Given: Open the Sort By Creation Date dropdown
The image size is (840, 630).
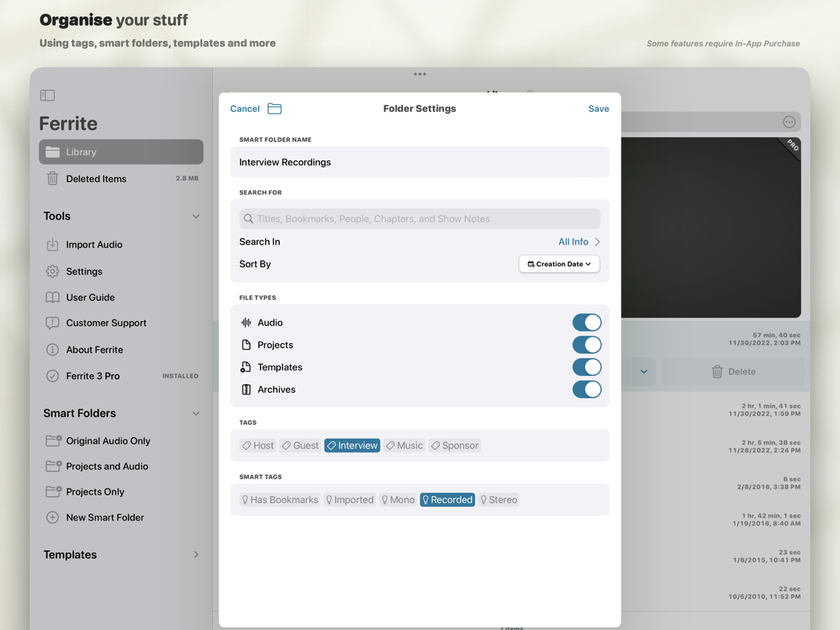Looking at the screenshot, I should coord(559,264).
